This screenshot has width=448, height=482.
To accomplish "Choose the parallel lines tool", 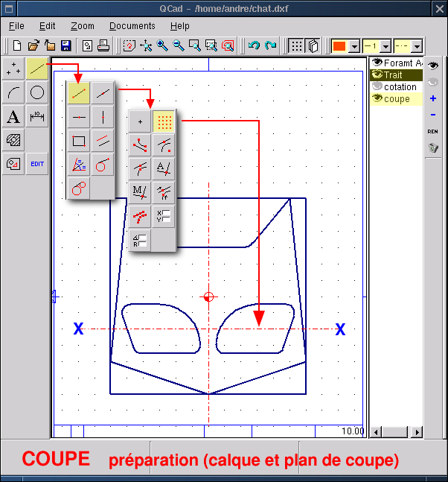I will pyautogui.click(x=103, y=140).
